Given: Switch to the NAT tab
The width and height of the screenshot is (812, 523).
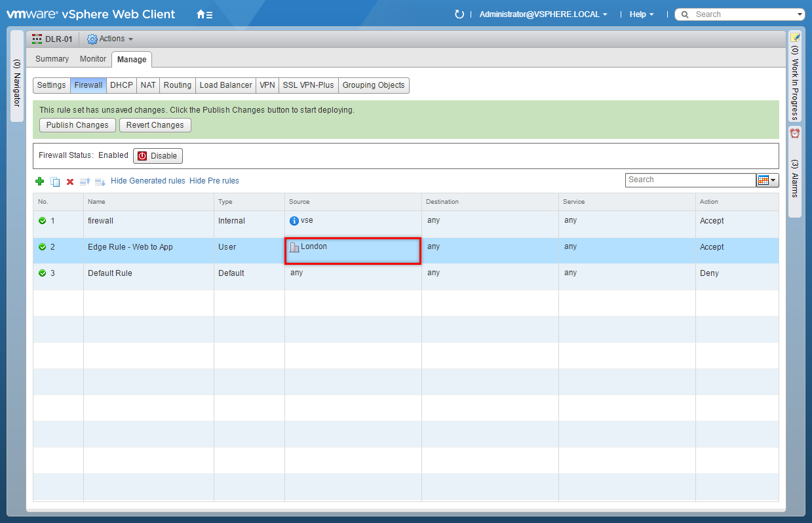Looking at the screenshot, I should pos(148,85).
